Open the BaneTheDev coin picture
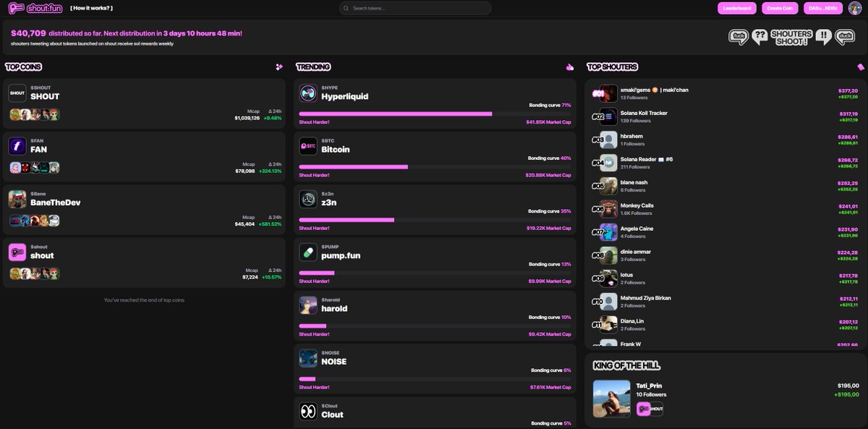The image size is (868, 429). tap(17, 199)
